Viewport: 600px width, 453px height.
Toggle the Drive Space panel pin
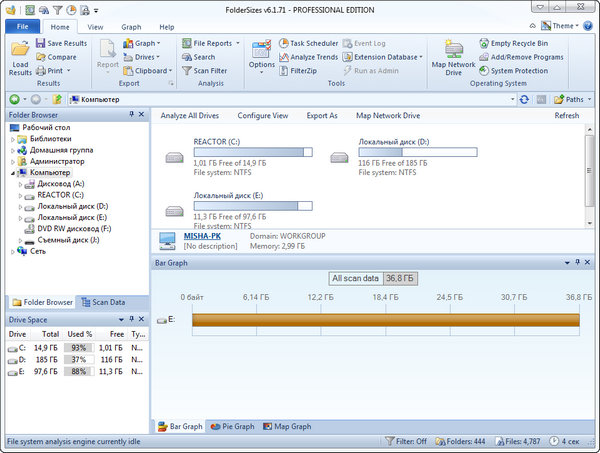tap(131, 318)
